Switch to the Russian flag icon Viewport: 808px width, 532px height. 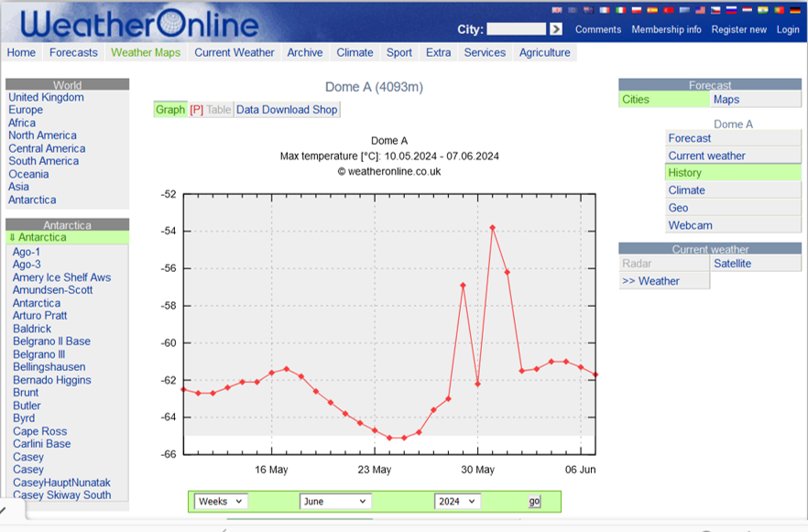[x=731, y=10]
